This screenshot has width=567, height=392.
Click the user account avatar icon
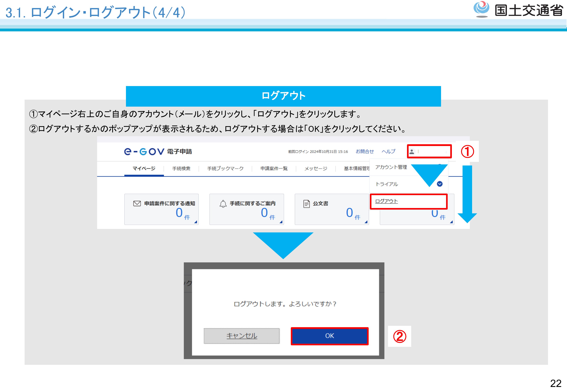412,152
